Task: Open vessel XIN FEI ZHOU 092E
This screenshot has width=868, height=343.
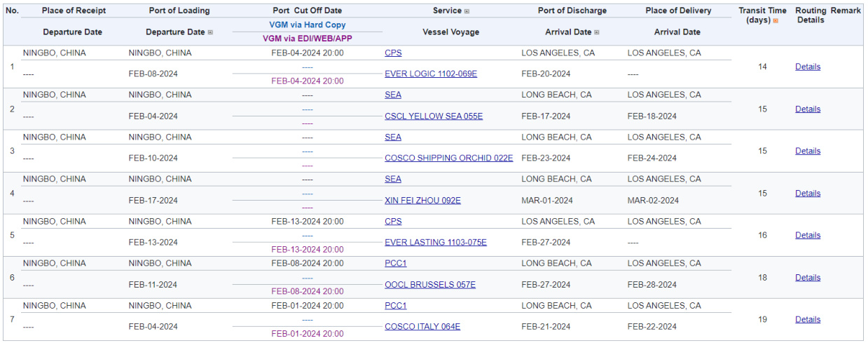Action: pos(422,201)
